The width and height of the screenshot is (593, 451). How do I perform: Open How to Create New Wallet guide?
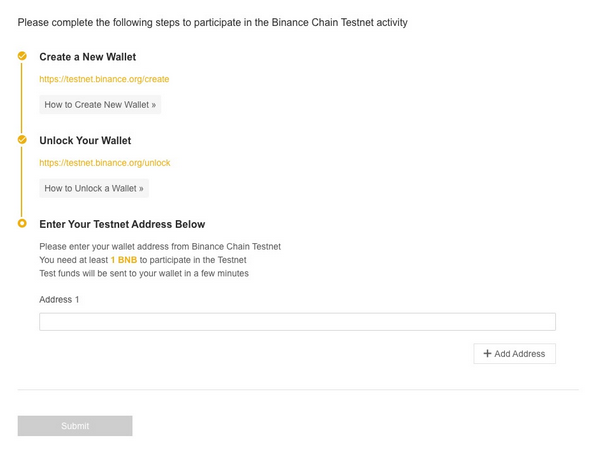tap(100, 105)
